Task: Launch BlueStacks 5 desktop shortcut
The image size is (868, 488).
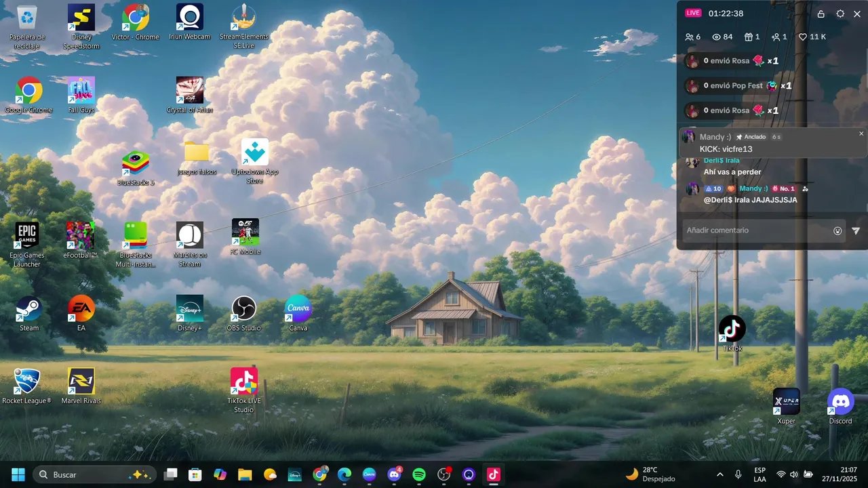Action: pyautogui.click(x=136, y=168)
